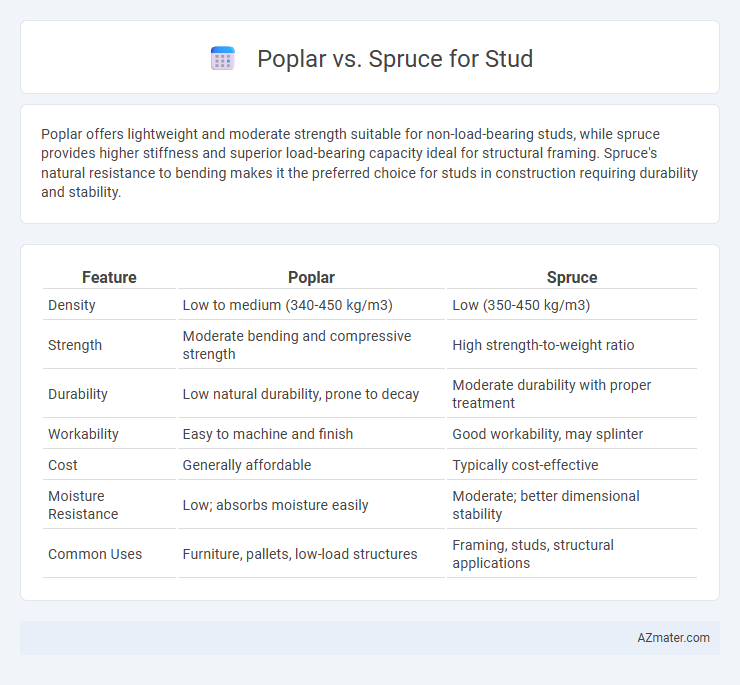Click the Density row label
This screenshot has width=740, height=685.
click(x=72, y=305)
